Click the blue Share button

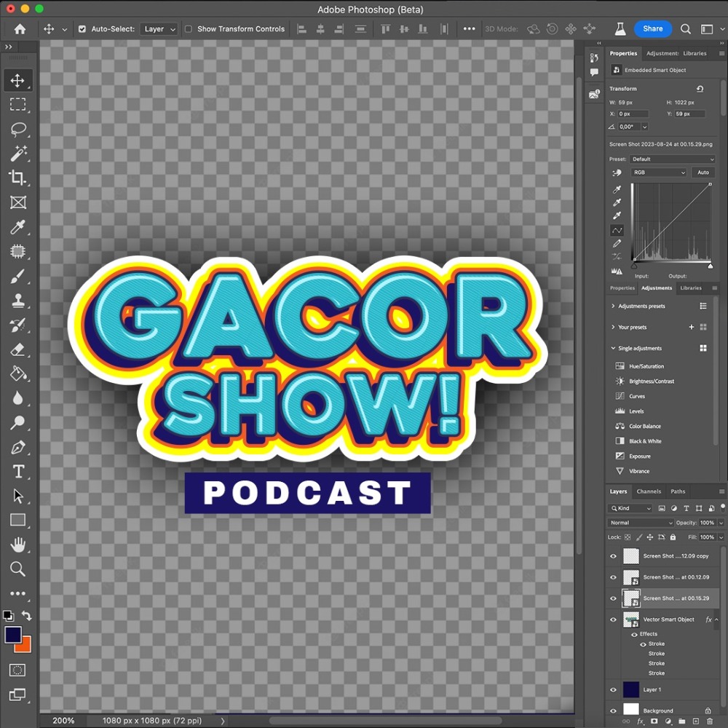click(652, 29)
